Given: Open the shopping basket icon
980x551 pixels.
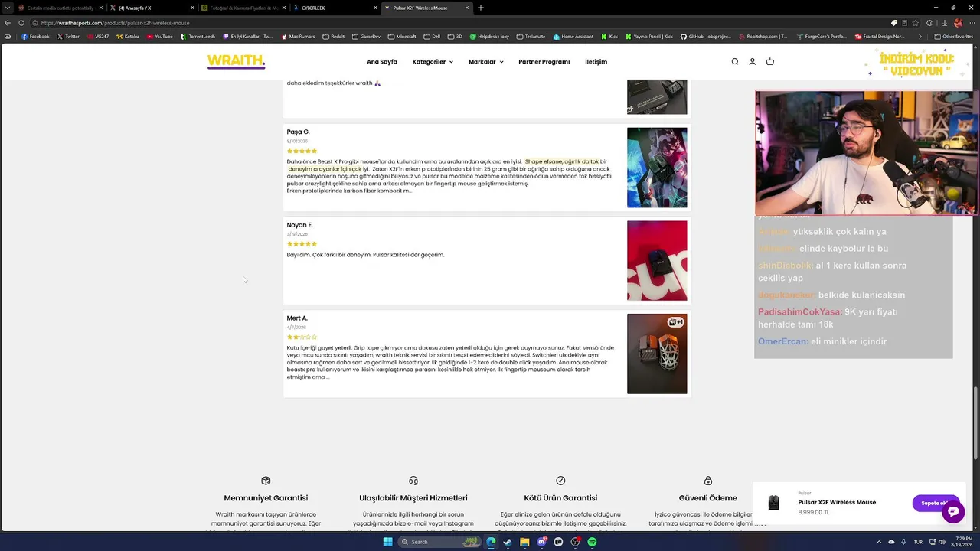Looking at the screenshot, I should [770, 62].
